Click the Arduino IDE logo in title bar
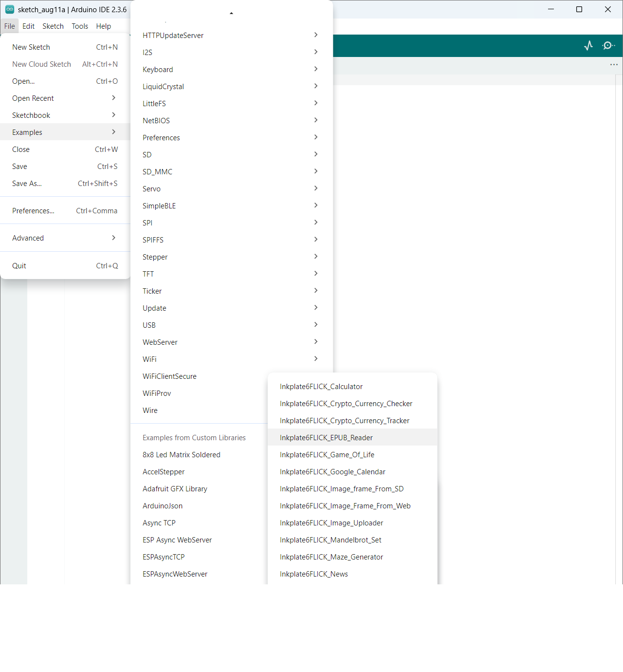Screen dimensions: 623x672 tap(10, 9)
